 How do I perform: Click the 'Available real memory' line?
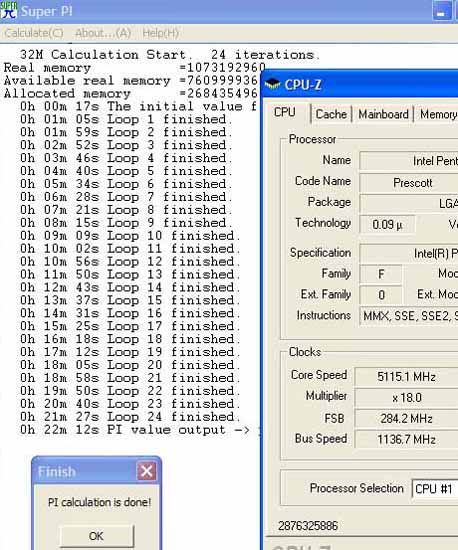click(x=131, y=81)
